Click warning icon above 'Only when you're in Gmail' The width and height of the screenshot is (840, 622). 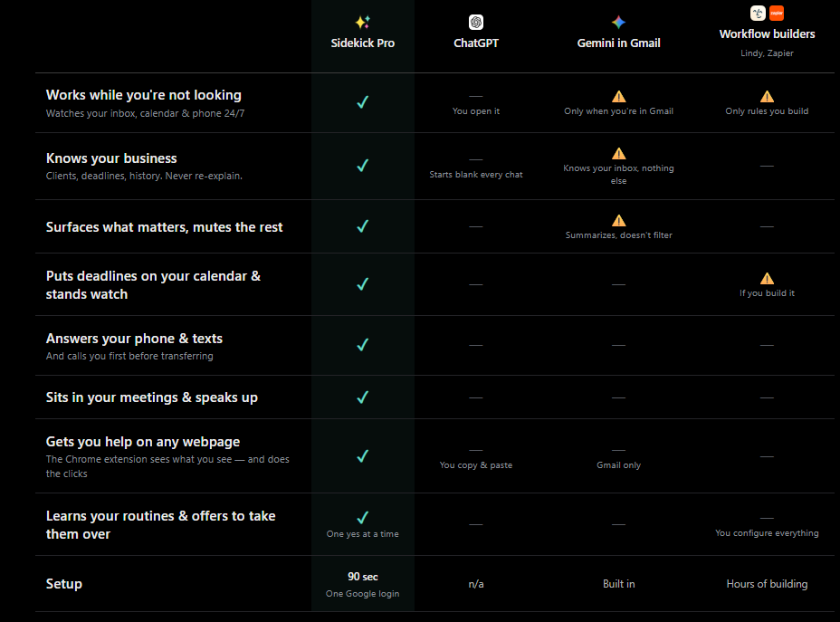tap(619, 97)
